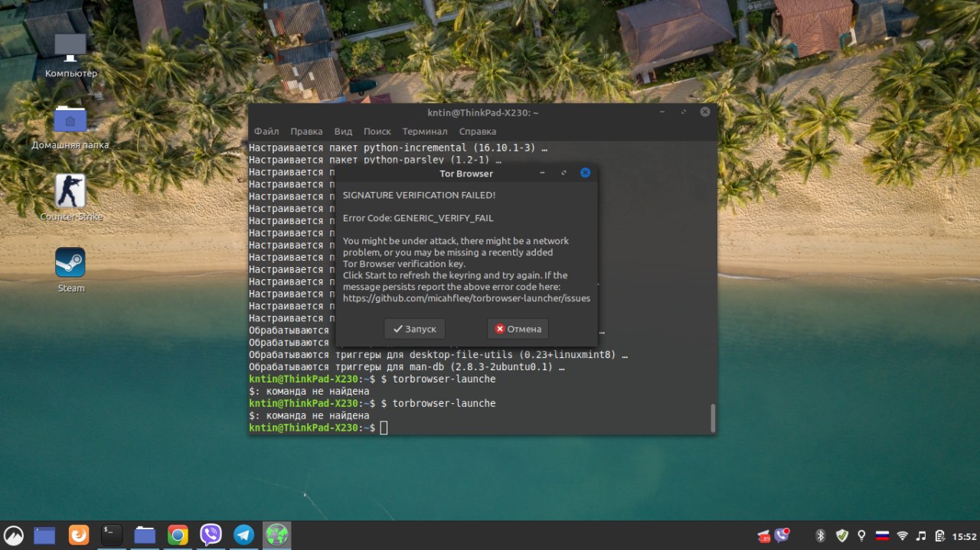Screen dimensions: 980x550
Task: Open the Поиск menu in terminal
Action: pos(377,132)
